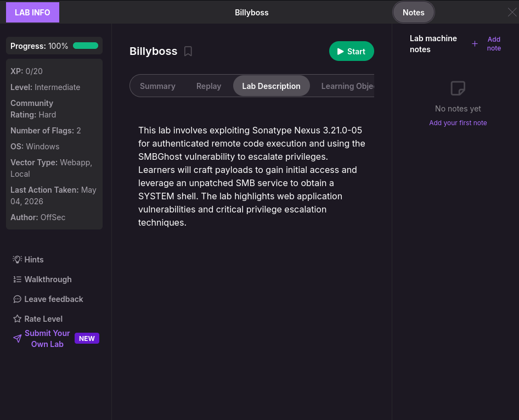Screen dimensions: 519x420
Task: Click the play triangle in Start button
Action: 340,52
